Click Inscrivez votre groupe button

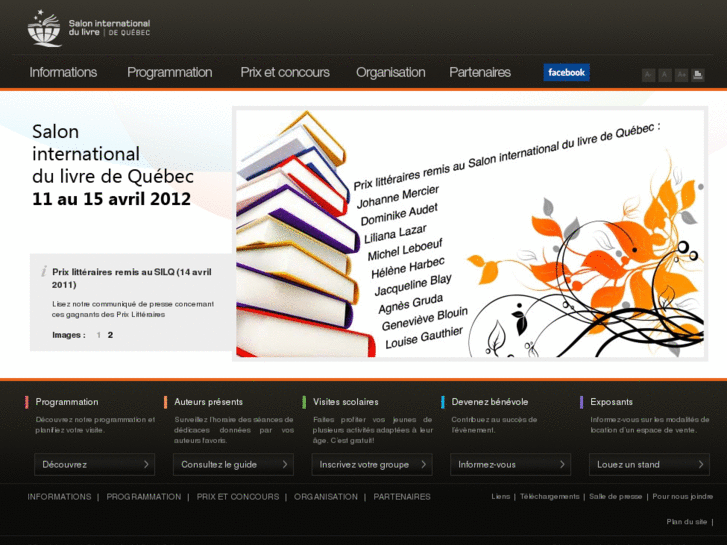[371, 464]
